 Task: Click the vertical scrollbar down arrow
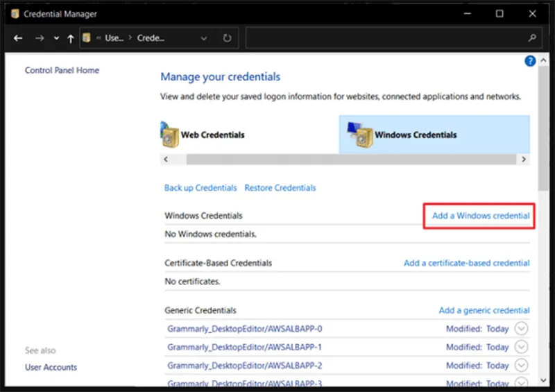[x=543, y=380]
